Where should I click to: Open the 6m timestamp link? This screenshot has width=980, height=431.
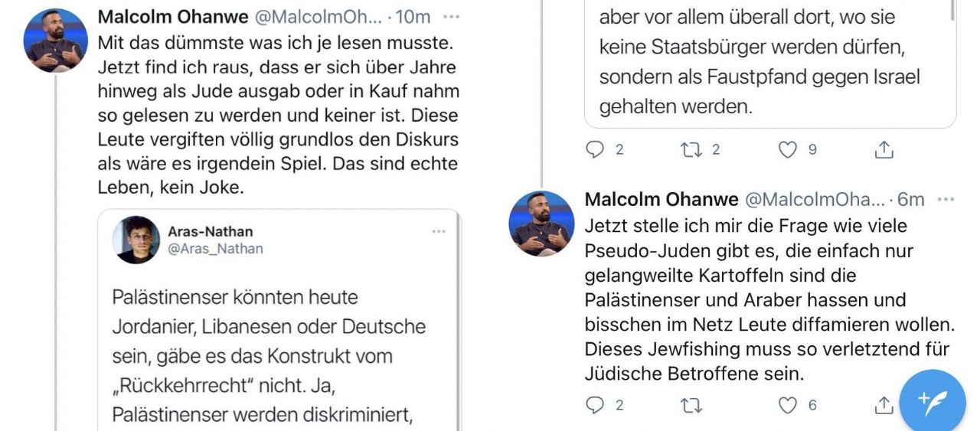point(911,200)
